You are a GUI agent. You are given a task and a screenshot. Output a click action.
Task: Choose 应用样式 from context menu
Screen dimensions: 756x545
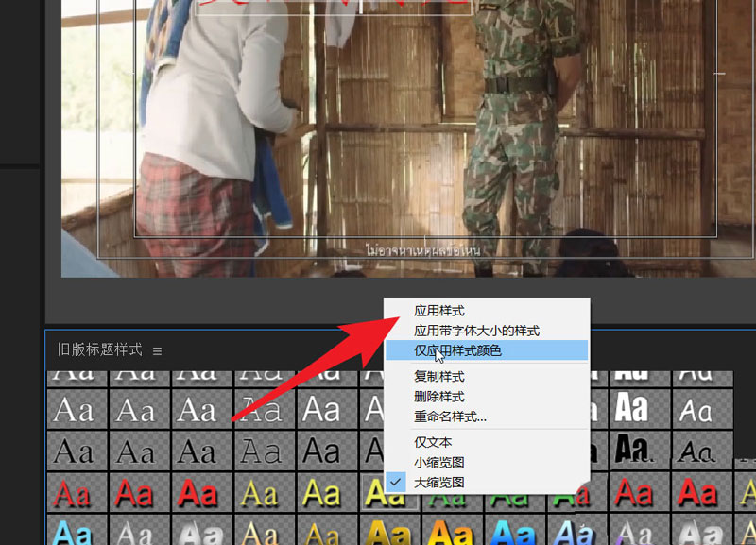tap(439, 311)
